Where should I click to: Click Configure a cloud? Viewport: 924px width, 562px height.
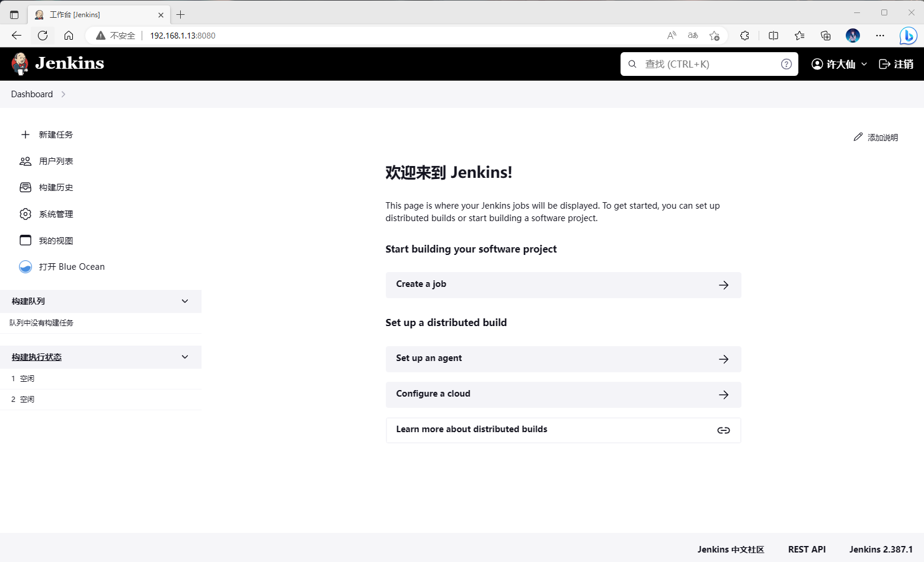pos(563,395)
